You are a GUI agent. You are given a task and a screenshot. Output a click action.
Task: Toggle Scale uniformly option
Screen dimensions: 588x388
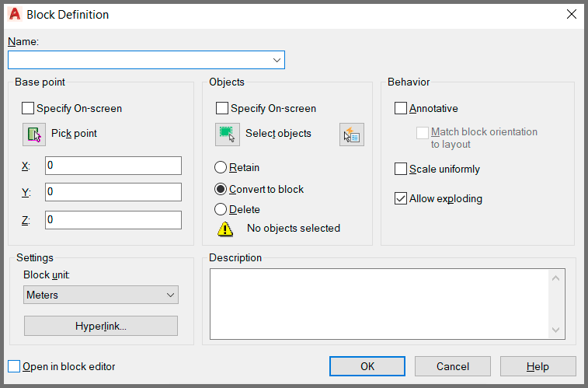pyautogui.click(x=401, y=169)
